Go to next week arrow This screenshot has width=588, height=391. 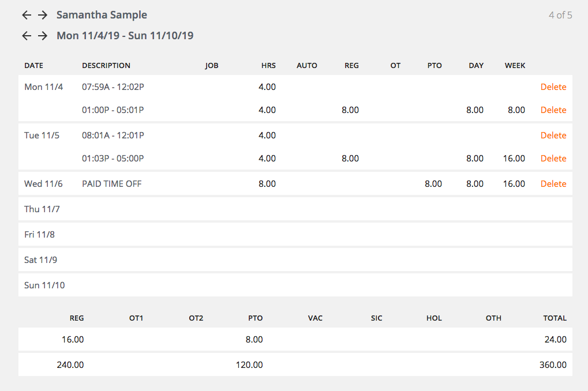[43, 36]
